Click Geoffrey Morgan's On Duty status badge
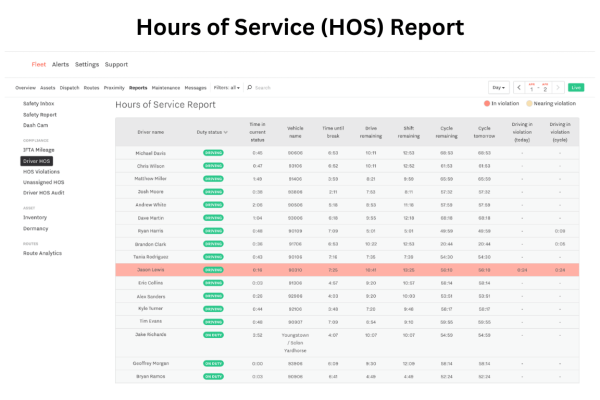The width and height of the screenshot is (600, 400). (x=213, y=363)
